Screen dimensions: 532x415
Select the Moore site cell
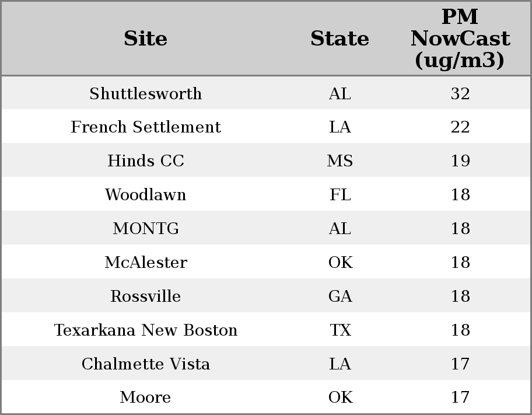[146, 397]
